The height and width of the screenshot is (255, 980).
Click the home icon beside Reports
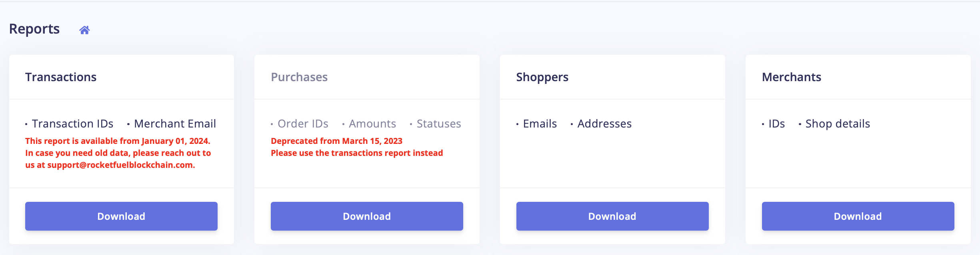tap(84, 30)
